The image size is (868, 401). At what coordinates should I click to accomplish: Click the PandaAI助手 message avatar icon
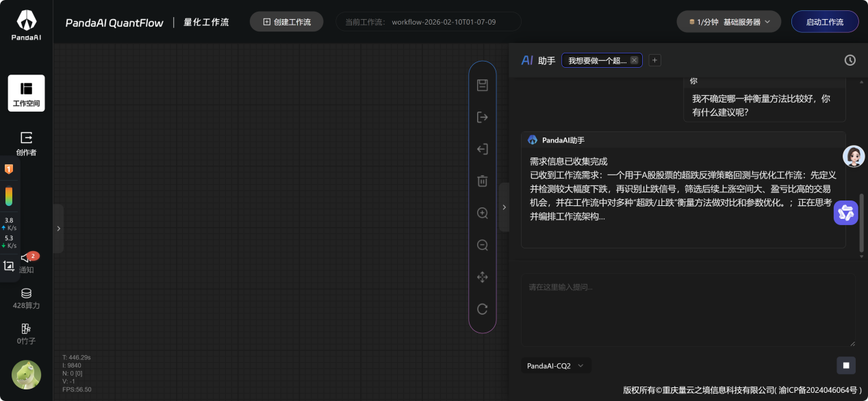coord(533,140)
